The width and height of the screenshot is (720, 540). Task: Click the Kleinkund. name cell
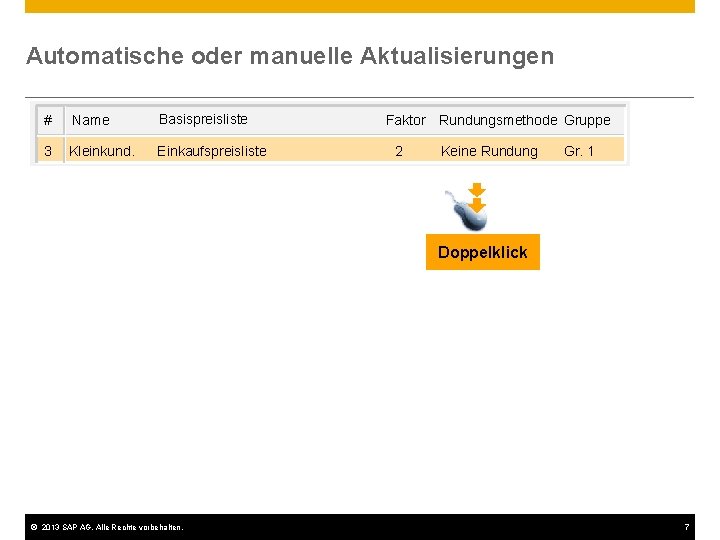tap(102, 151)
